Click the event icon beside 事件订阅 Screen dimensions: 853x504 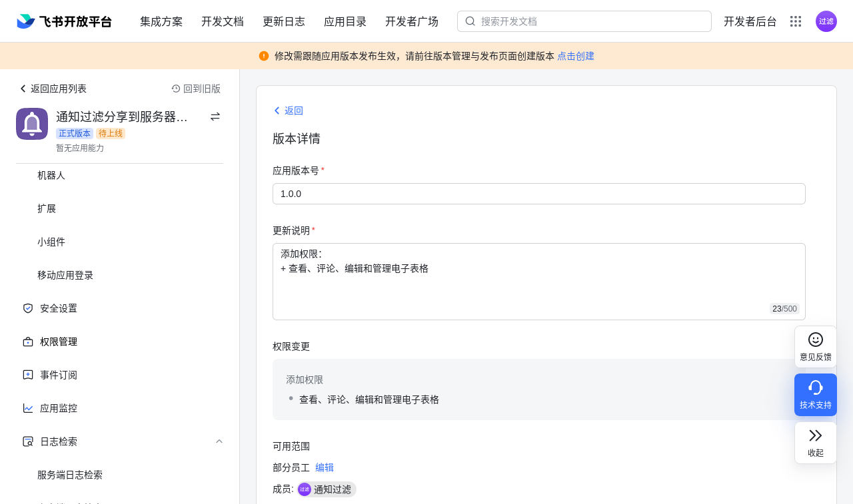[28, 375]
